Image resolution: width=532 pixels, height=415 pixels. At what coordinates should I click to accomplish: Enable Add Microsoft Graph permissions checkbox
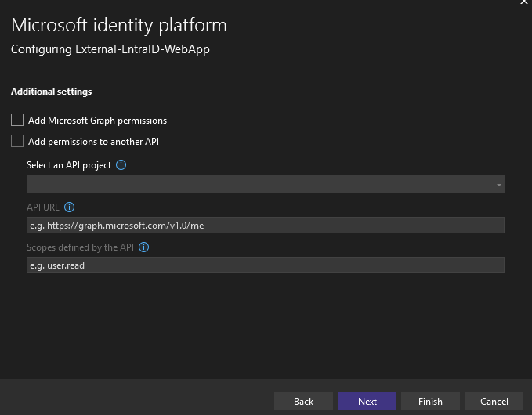point(17,120)
